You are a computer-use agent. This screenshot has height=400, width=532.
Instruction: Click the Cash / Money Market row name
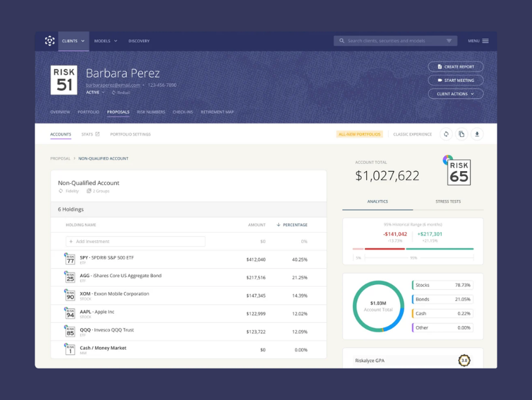103,348
